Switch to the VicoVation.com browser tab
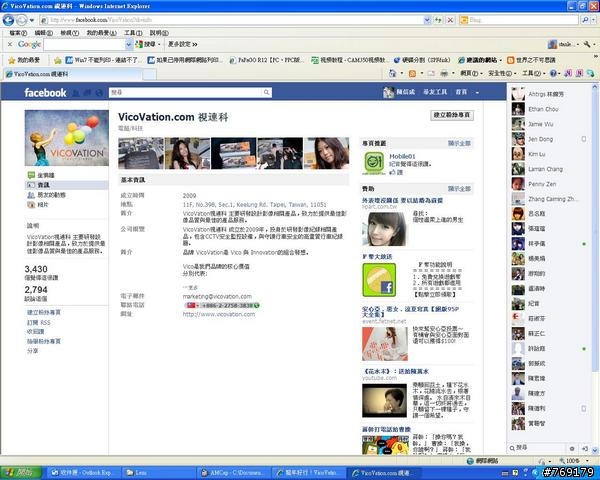 73,74
